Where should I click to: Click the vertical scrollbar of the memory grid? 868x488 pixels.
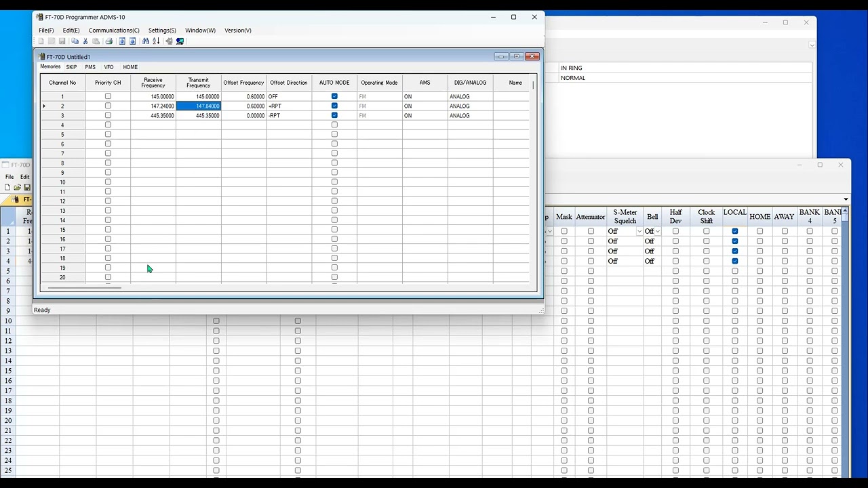(534, 85)
